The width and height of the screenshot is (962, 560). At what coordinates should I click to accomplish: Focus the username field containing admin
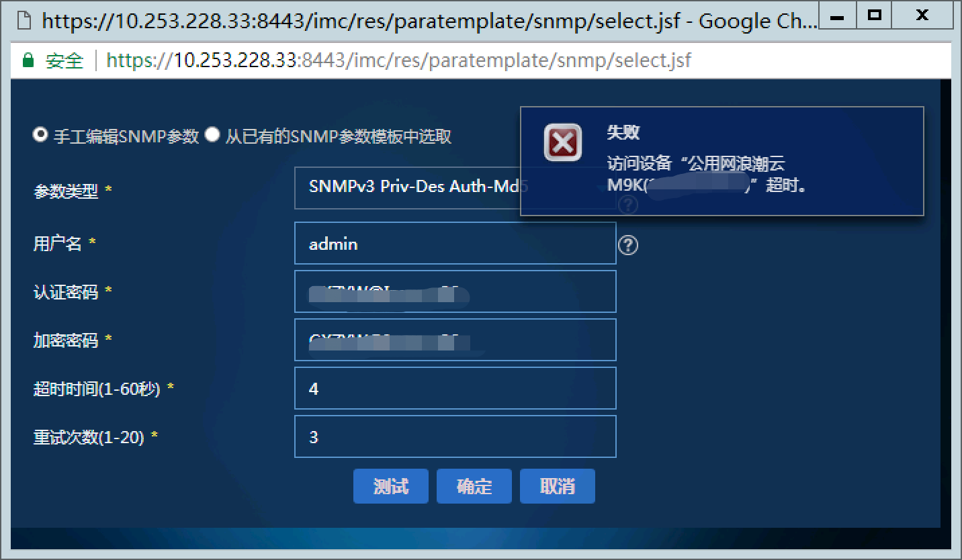tap(455, 243)
